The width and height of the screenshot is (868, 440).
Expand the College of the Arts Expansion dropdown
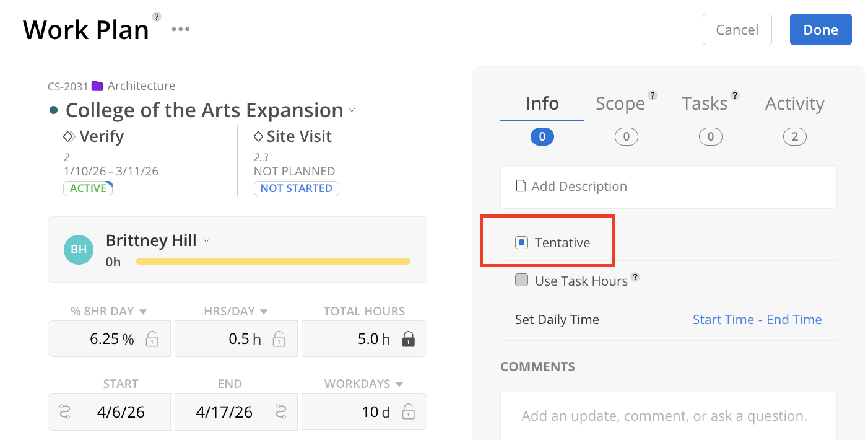point(352,110)
